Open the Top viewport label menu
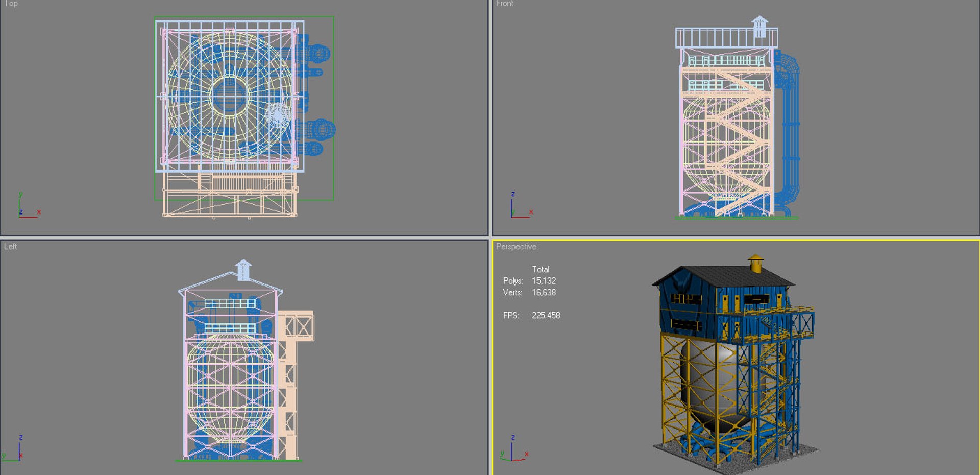980x475 pixels. tap(10, 3)
